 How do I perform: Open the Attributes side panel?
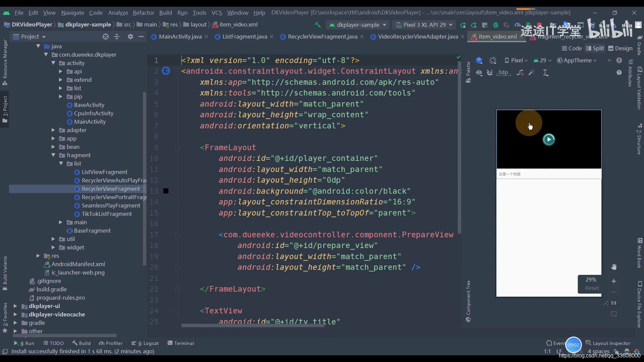coord(631,73)
